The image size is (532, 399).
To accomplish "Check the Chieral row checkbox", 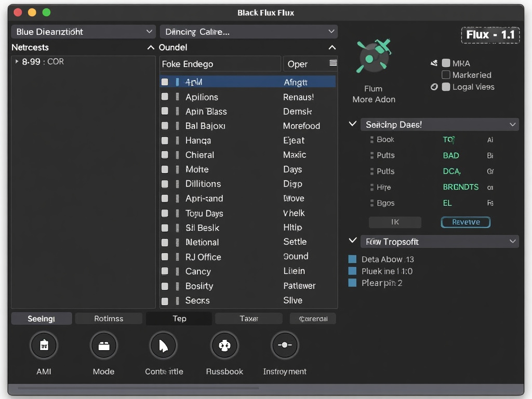I will tap(165, 155).
